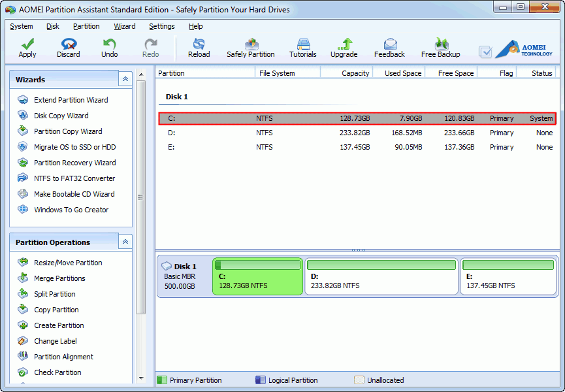Image resolution: width=565 pixels, height=392 pixels.
Task: Send Feedback using the toolbar icon
Action: click(389, 47)
